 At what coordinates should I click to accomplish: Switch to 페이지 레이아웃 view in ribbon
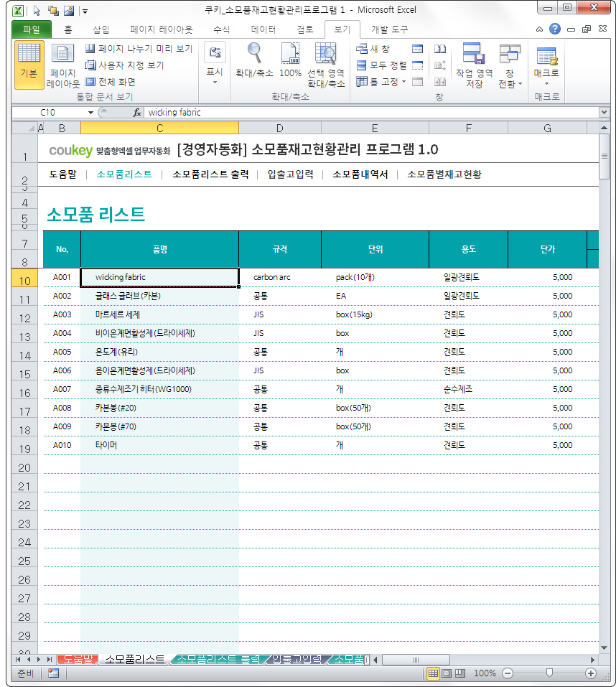62,66
